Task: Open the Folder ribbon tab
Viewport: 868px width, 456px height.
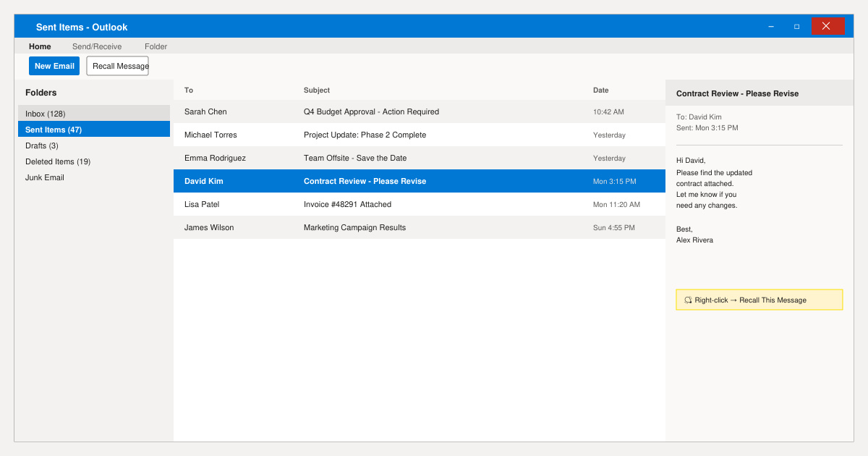Action: point(156,46)
